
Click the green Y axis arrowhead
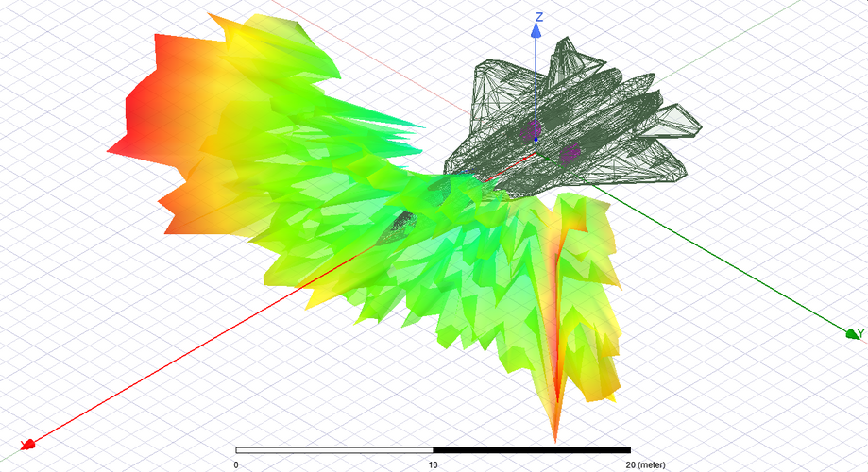[853, 333]
